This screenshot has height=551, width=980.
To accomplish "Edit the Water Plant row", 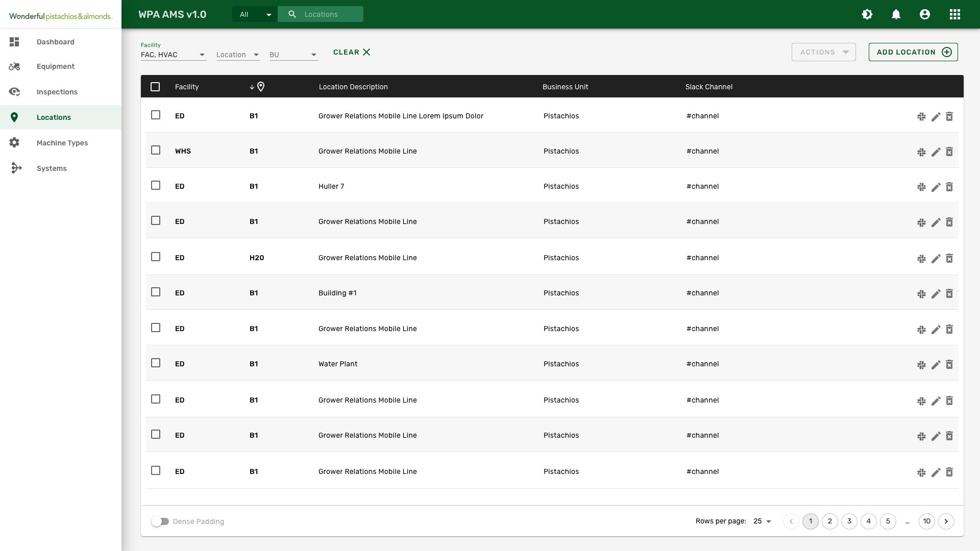I will click(936, 365).
